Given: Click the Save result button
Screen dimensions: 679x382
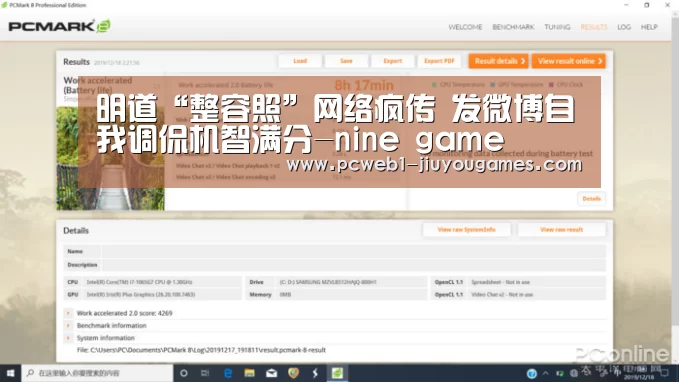Looking at the screenshot, I should [x=346, y=61].
